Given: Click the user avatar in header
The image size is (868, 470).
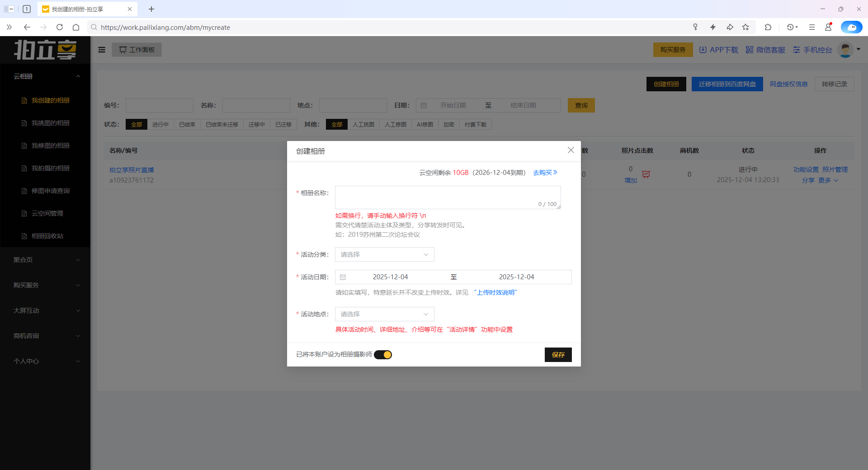Looking at the screenshot, I should (x=845, y=50).
